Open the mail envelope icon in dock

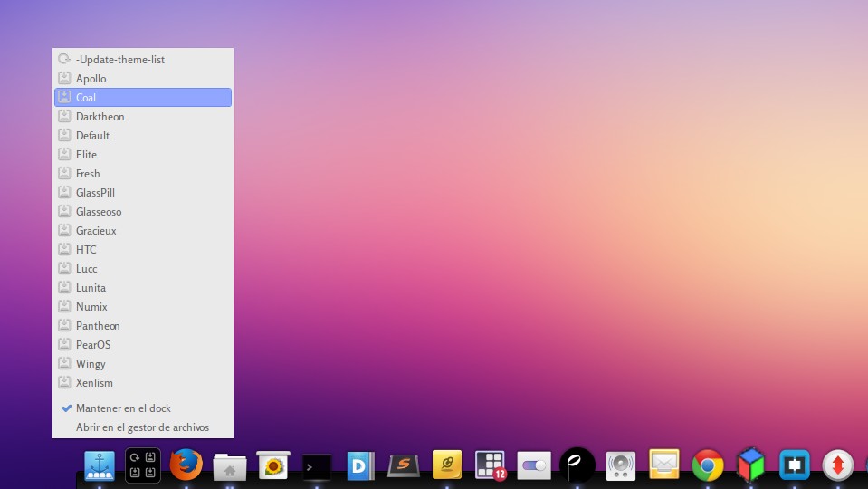[x=664, y=465]
